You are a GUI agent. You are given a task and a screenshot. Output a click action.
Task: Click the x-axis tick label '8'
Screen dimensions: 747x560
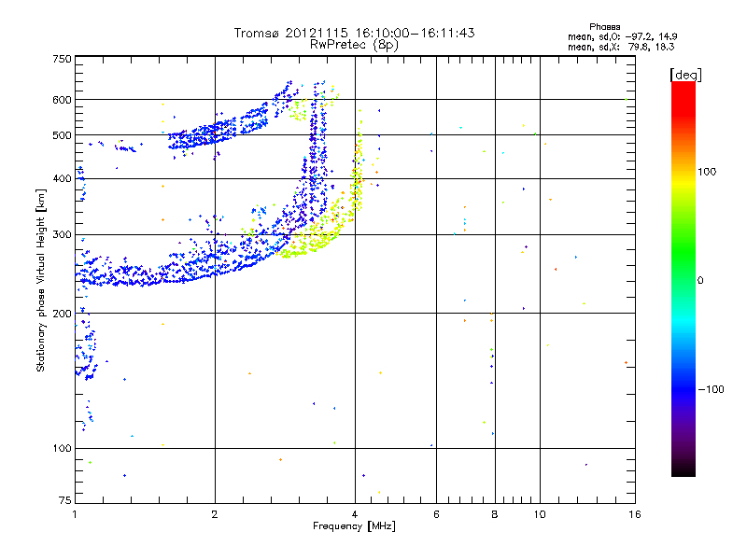495,514
